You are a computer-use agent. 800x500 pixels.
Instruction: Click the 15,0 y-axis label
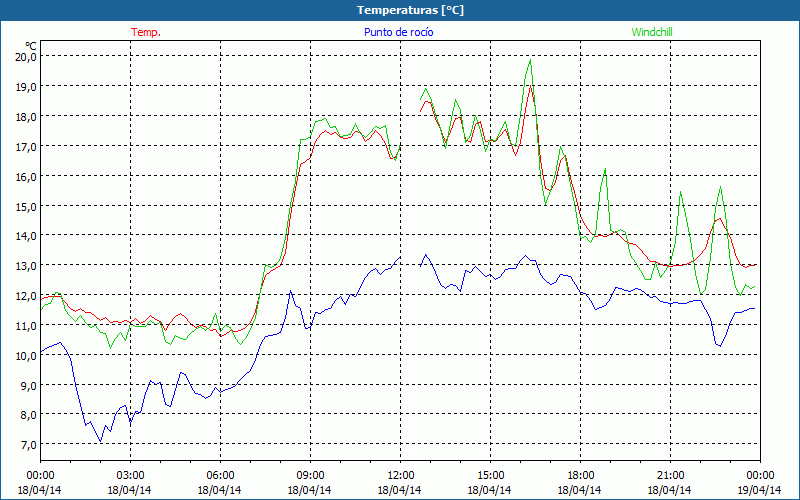(x=27, y=206)
